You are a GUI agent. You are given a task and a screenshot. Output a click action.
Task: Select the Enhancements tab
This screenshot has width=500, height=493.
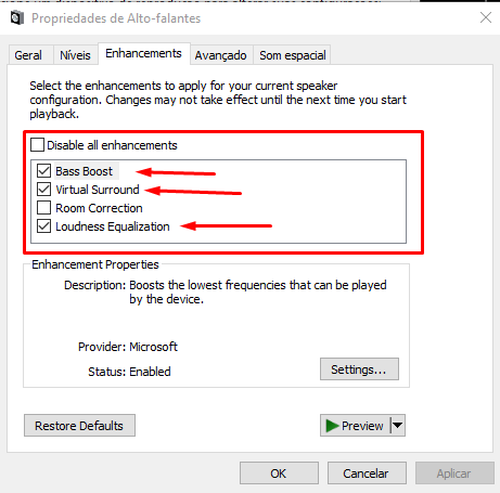(144, 53)
